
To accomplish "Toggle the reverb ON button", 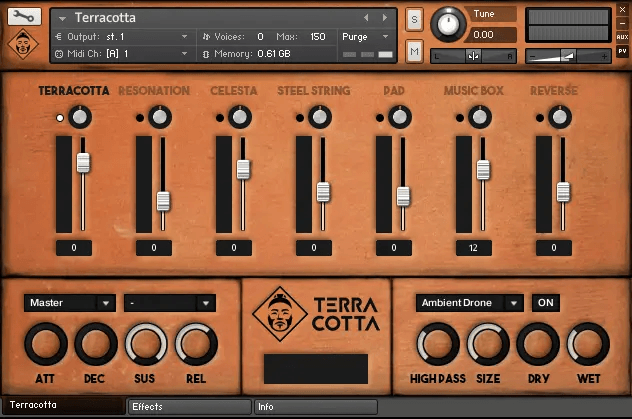I will point(546,303).
